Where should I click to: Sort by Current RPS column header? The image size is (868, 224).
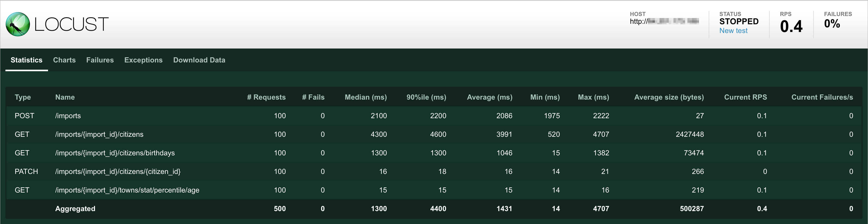(x=745, y=97)
